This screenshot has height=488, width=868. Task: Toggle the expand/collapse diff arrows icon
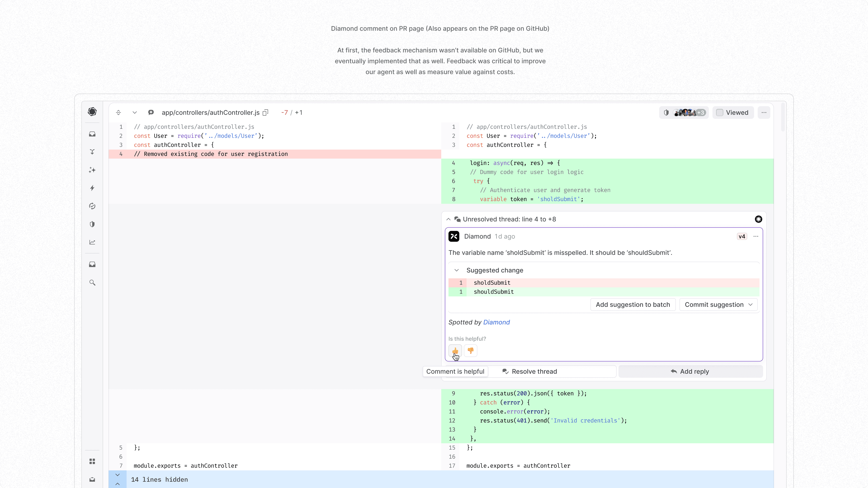(118, 113)
